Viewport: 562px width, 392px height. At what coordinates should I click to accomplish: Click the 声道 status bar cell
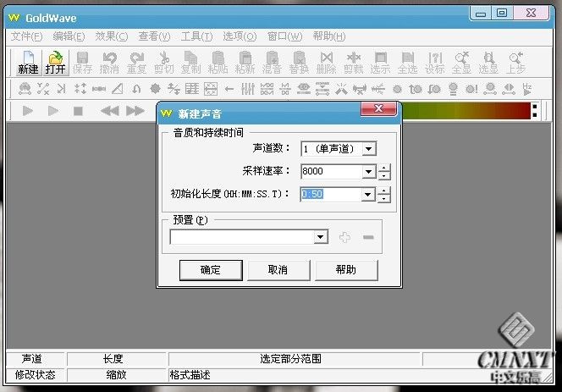pos(35,359)
